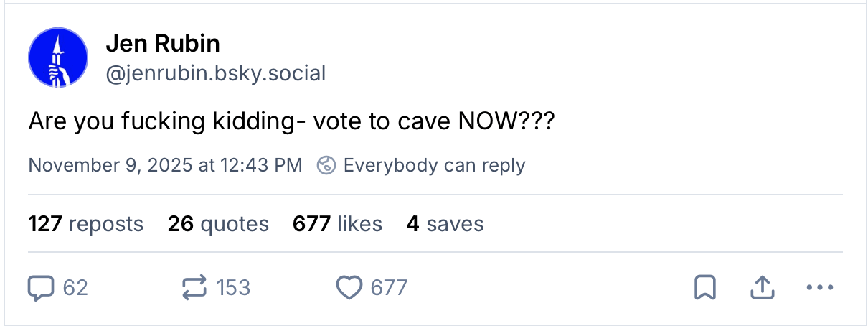Click the reply count of 62
Screen dimensions: 868x326
coord(75,288)
